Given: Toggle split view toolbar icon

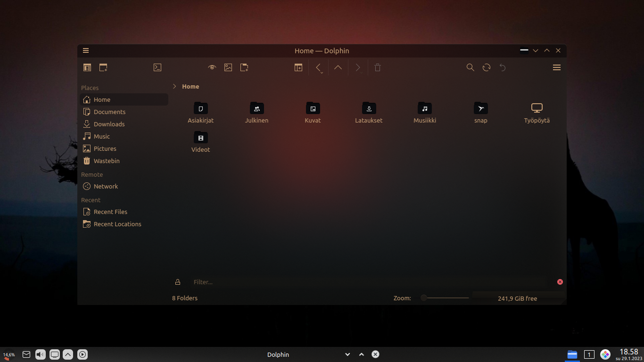Looking at the screenshot, I should (298, 67).
